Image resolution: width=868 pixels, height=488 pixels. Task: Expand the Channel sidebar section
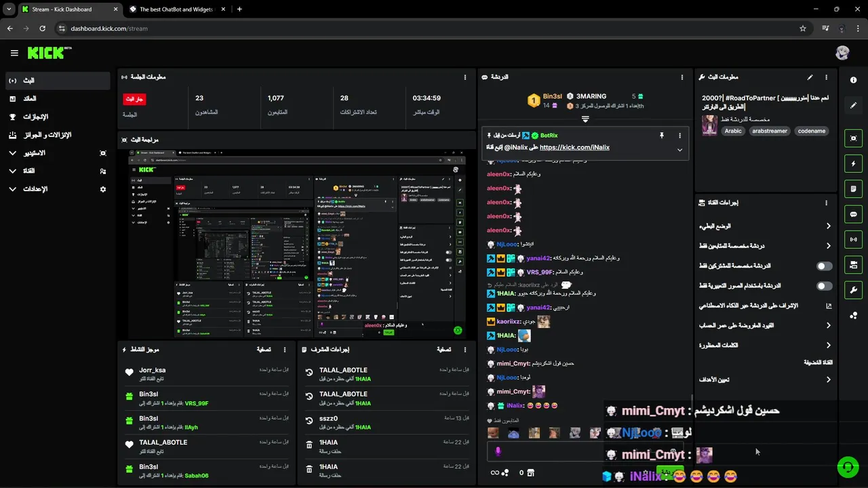point(13,171)
